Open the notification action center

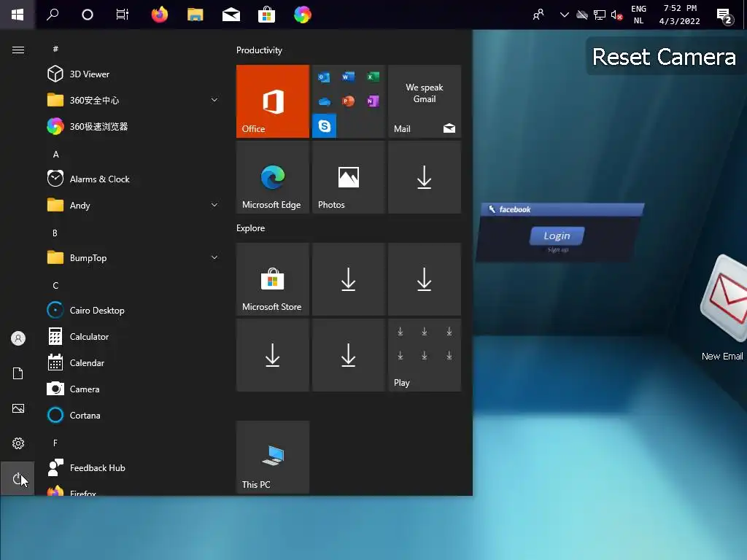coord(724,16)
